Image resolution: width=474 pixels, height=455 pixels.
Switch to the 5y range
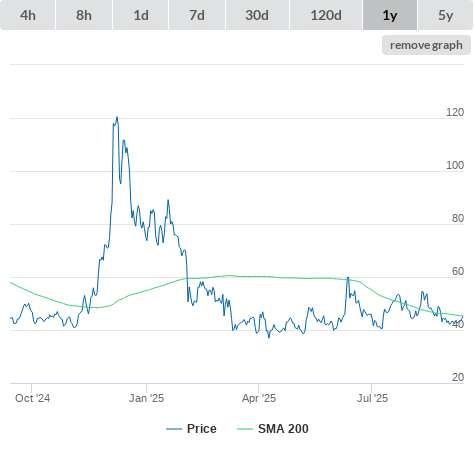446,15
